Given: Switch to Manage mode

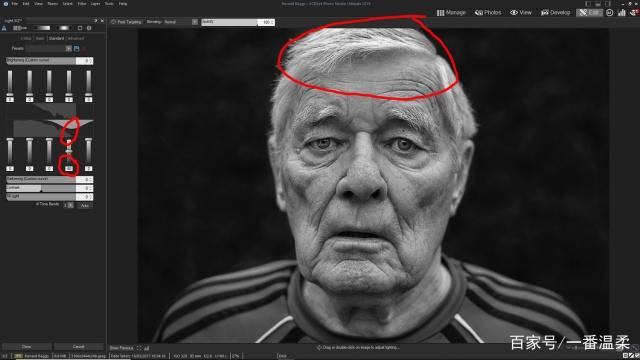Looking at the screenshot, I should 451,13.
